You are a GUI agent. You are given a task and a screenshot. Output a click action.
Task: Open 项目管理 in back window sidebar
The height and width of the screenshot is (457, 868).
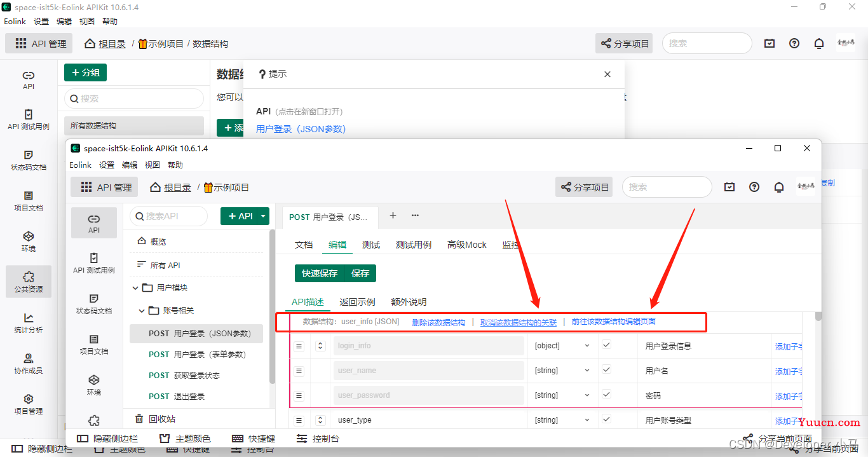[29, 404]
